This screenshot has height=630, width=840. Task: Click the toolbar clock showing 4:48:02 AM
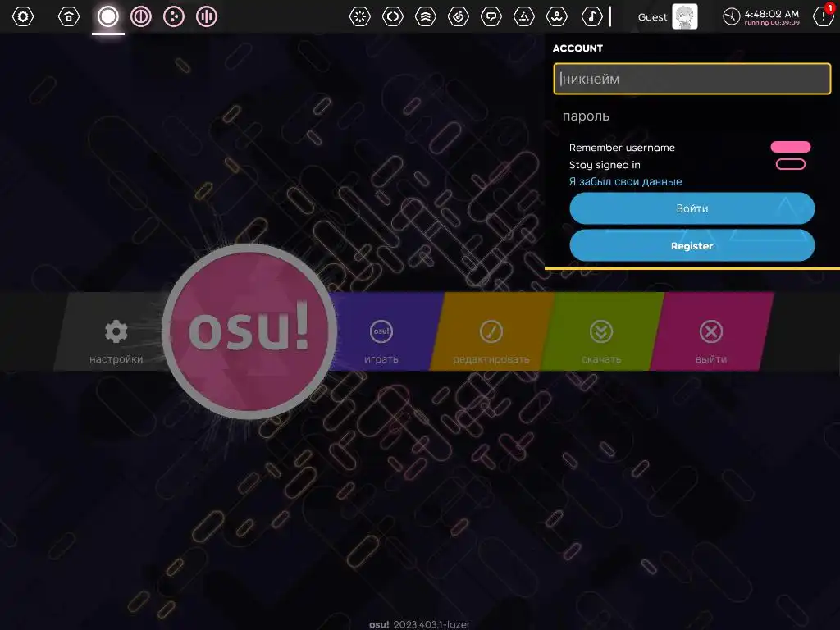point(760,16)
